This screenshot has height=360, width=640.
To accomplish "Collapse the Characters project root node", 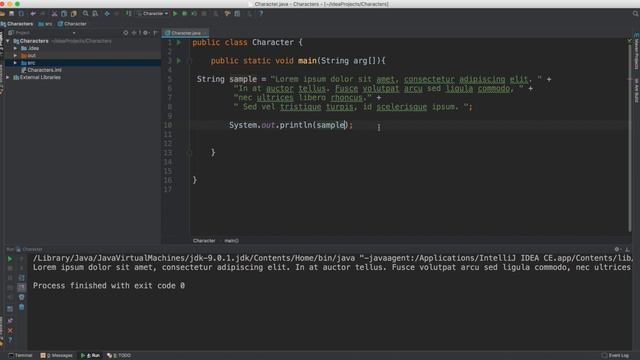I will click(8, 41).
